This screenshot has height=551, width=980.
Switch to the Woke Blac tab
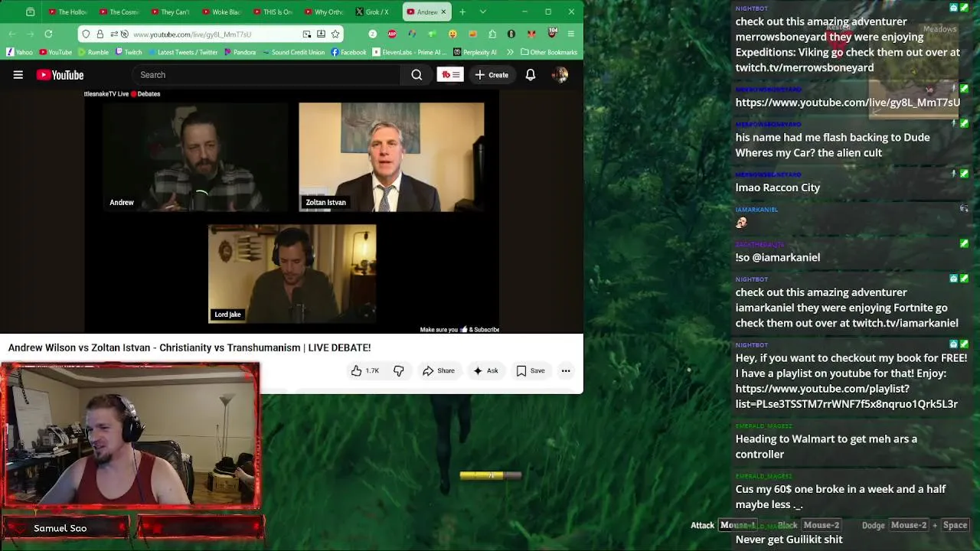[x=220, y=11]
